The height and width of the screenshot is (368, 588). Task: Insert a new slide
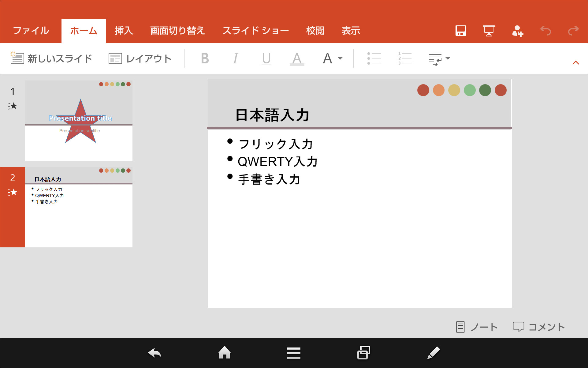(51, 58)
